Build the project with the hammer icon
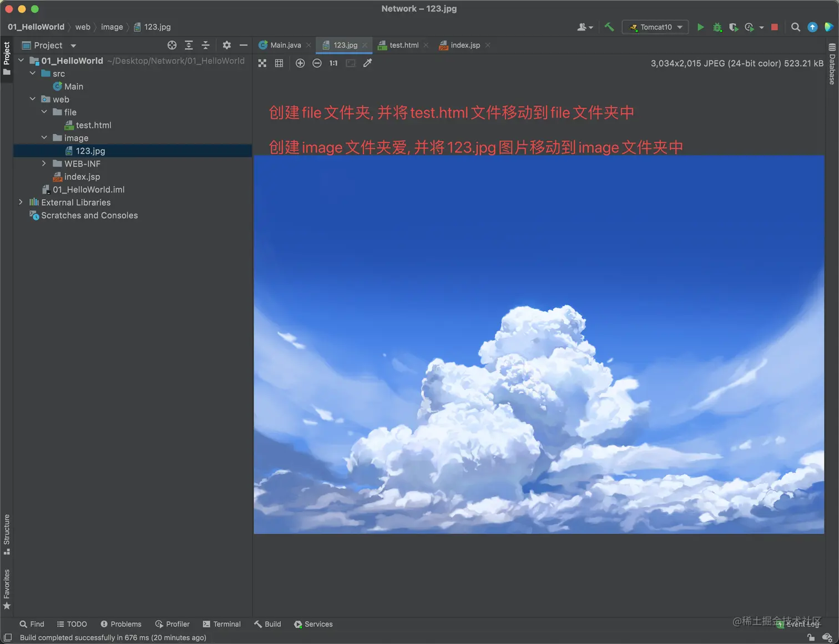839x644 pixels. (x=609, y=27)
